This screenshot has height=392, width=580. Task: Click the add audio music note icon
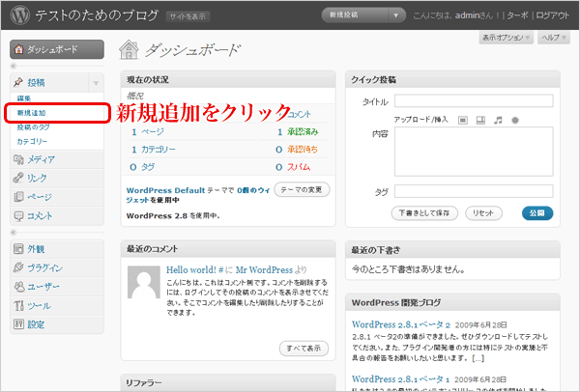coord(498,120)
